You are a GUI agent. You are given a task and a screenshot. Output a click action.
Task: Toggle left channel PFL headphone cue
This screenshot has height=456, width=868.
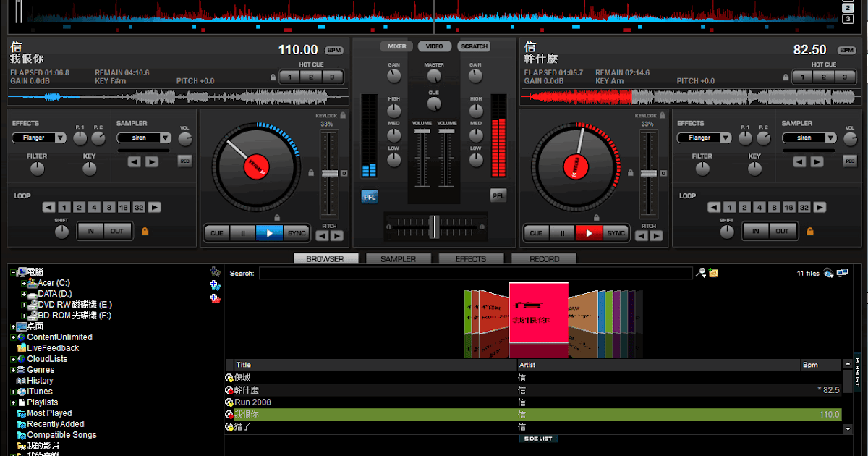[370, 196]
